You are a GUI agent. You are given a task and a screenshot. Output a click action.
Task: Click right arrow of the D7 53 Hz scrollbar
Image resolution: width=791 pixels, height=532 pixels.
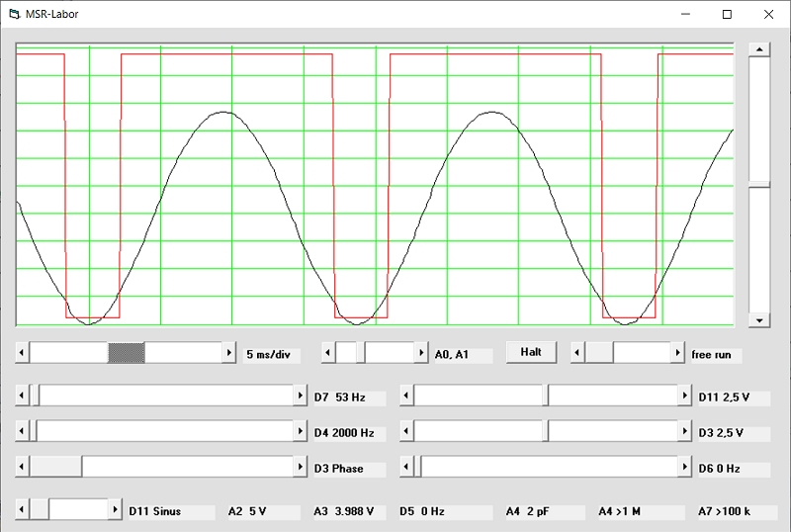pos(301,396)
